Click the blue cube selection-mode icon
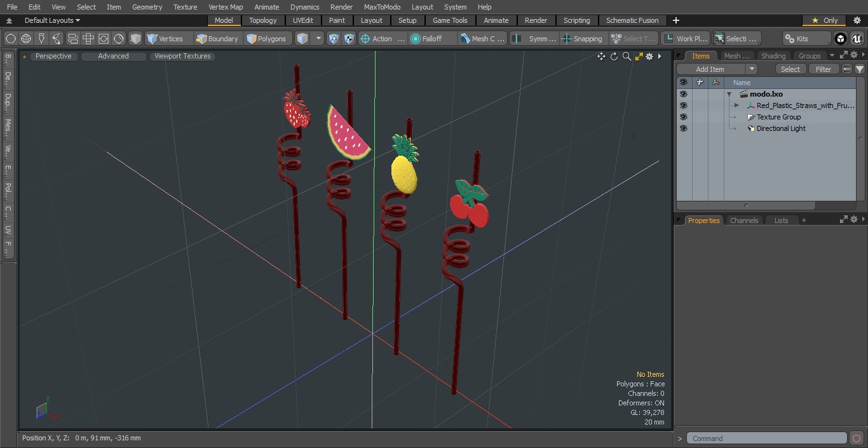 click(x=302, y=39)
